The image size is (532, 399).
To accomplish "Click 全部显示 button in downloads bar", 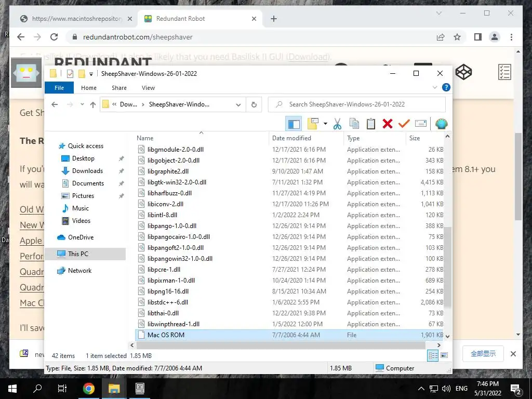I will [x=483, y=354].
